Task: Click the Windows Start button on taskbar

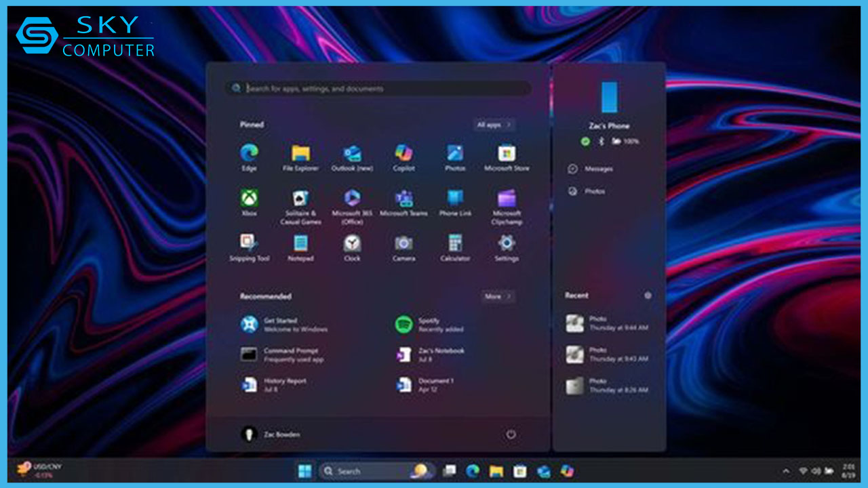Action: pyautogui.click(x=304, y=471)
